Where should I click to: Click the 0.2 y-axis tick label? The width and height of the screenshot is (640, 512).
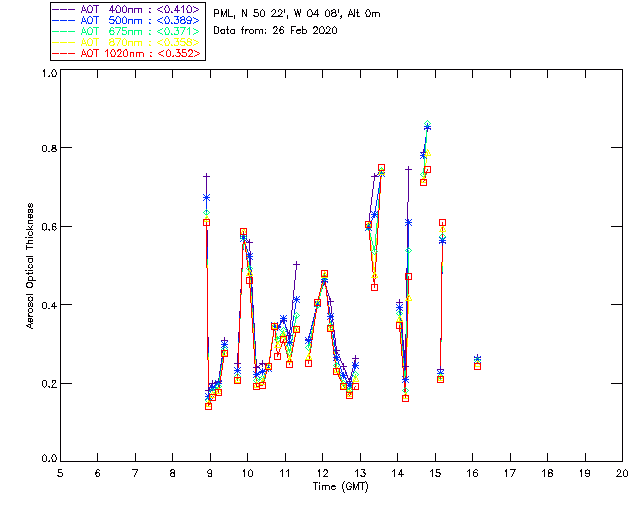click(x=49, y=383)
